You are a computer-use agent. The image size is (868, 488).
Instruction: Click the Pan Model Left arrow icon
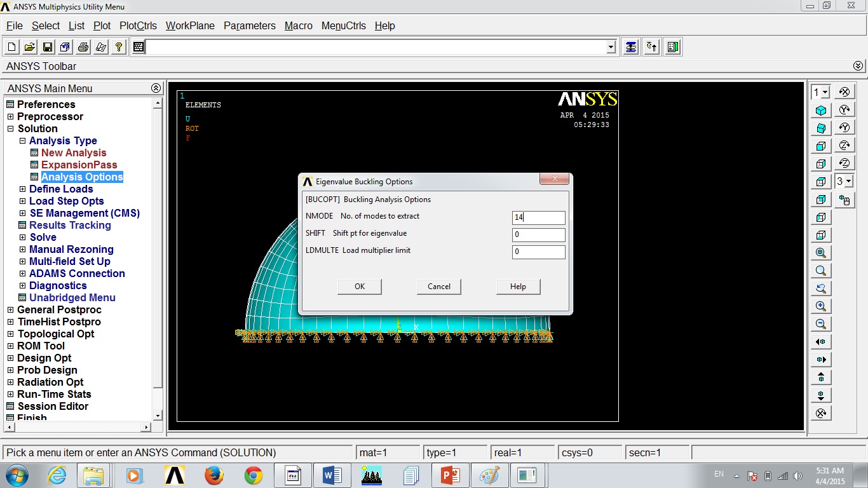(821, 342)
